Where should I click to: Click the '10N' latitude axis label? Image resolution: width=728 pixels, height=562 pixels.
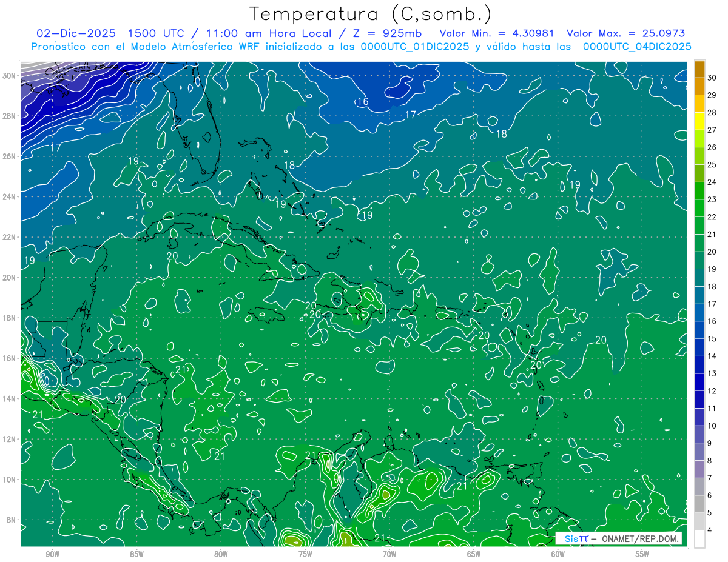pos(10,479)
